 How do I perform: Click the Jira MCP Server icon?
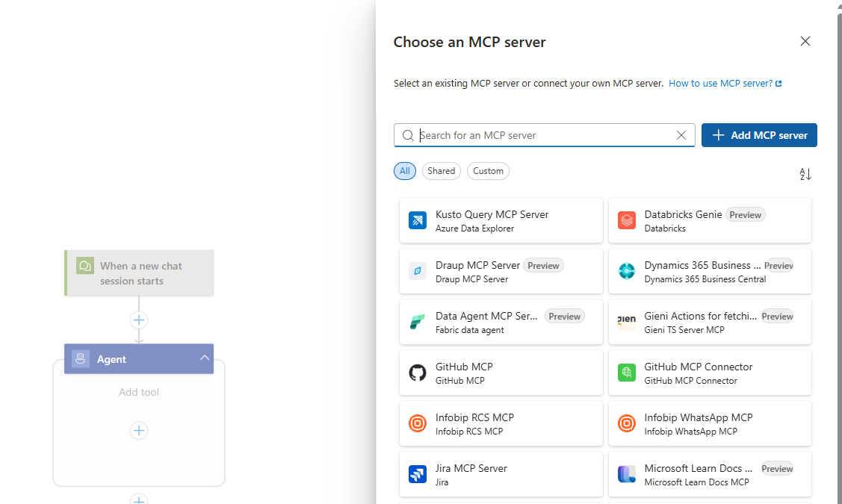[418, 473]
